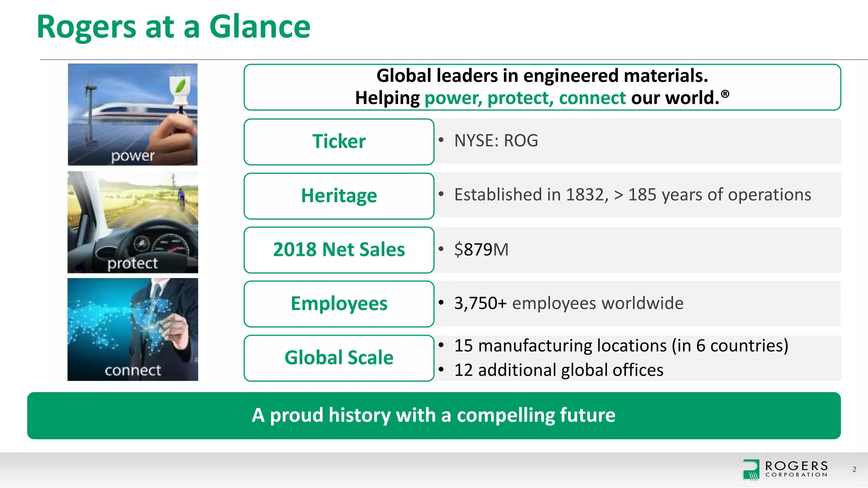Click the Heritage label box
The image size is (868, 488).
pos(339,196)
